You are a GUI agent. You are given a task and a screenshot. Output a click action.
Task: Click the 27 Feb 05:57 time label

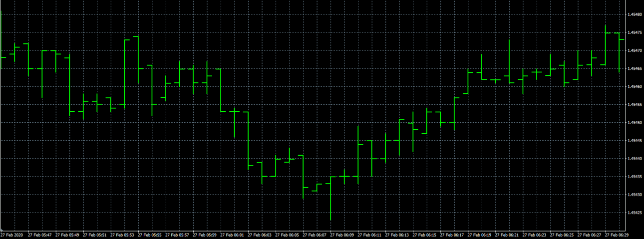click(177, 235)
